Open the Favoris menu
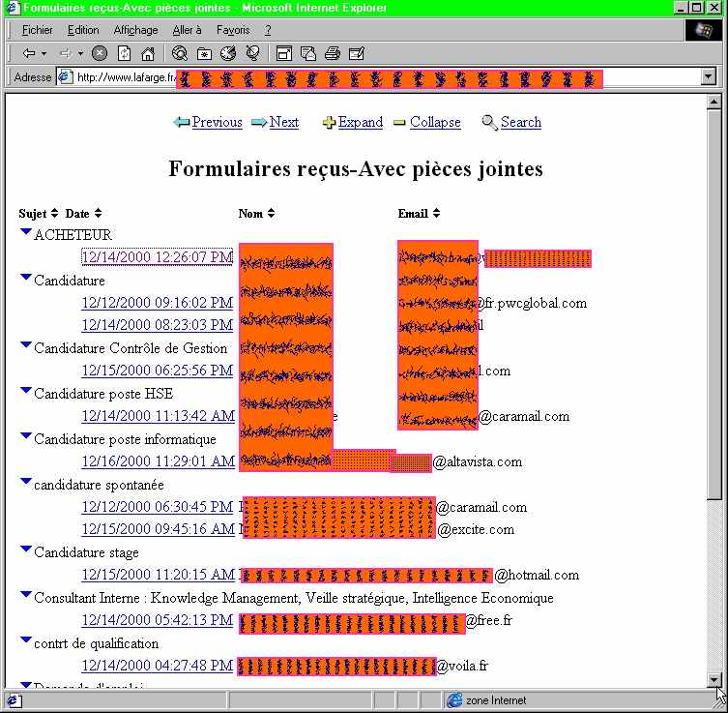 click(x=232, y=30)
